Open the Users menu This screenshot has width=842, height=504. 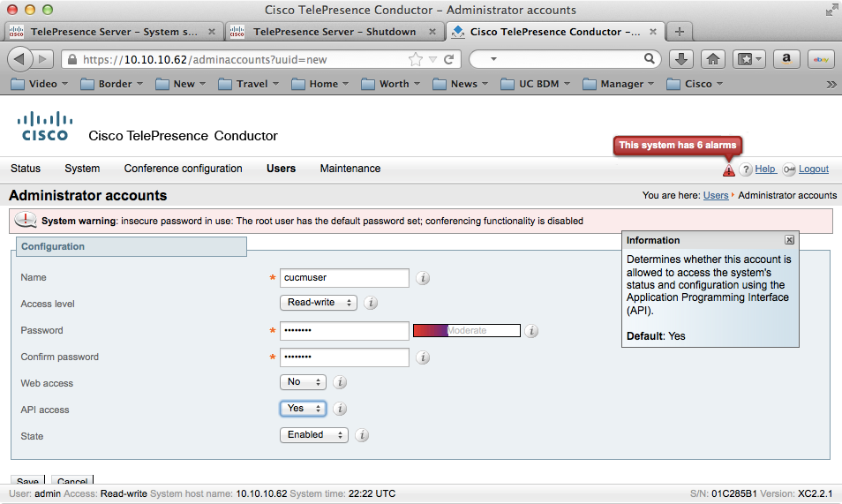pyautogui.click(x=281, y=169)
